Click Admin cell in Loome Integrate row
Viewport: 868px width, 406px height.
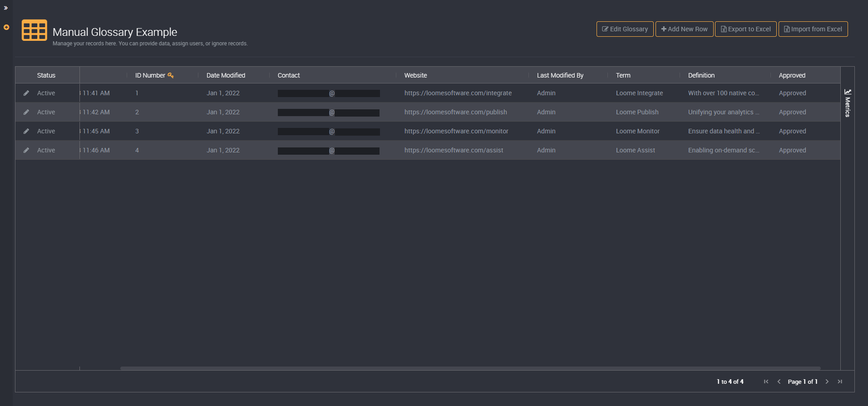tap(546, 93)
